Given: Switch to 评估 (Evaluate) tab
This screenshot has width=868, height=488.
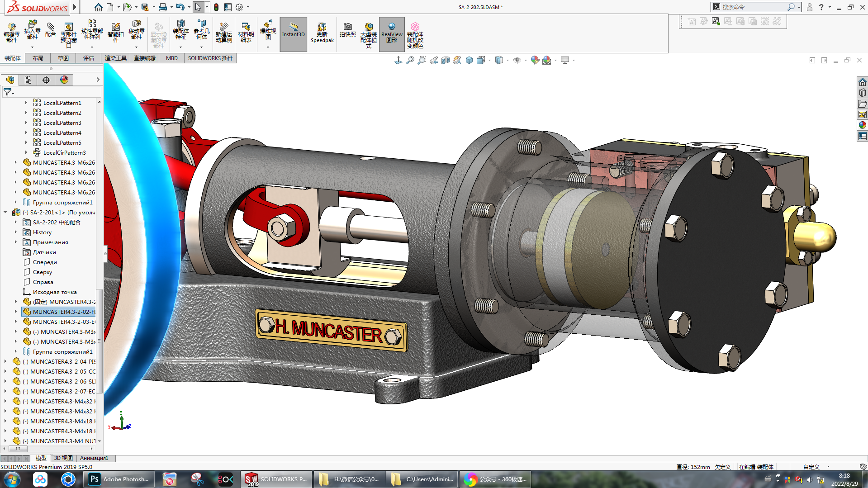Looking at the screenshot, I should click(89, 58).
